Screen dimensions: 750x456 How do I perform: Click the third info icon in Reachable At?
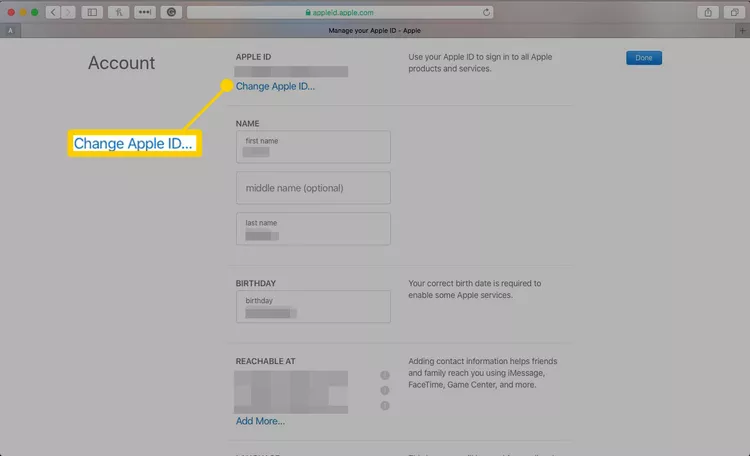click(x=385, y=406)
